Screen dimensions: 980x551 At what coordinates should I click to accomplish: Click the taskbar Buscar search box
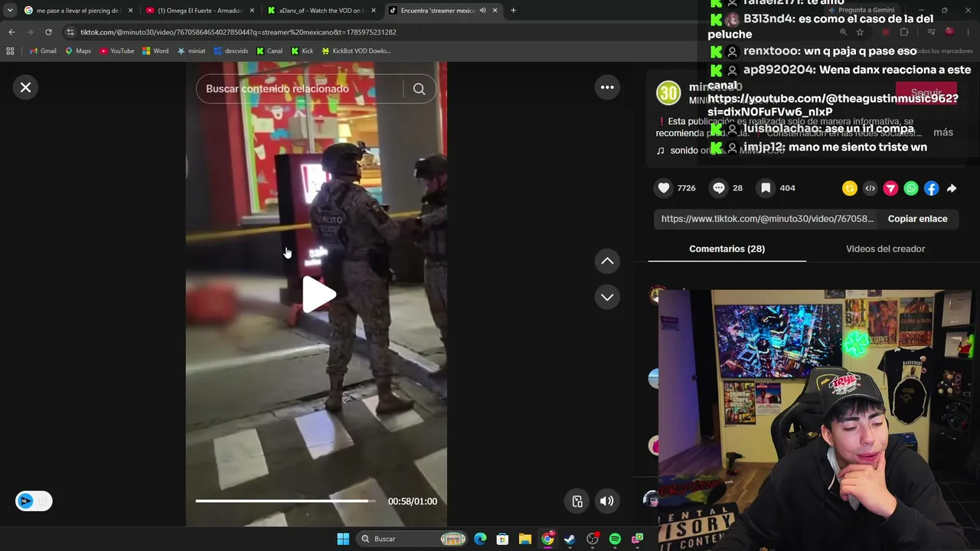click(x=413, y=539)
